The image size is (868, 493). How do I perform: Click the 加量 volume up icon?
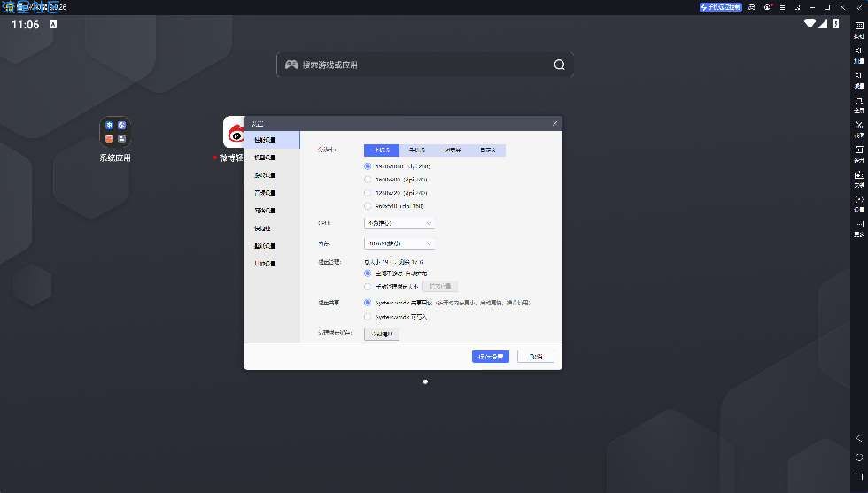point(858,56)
